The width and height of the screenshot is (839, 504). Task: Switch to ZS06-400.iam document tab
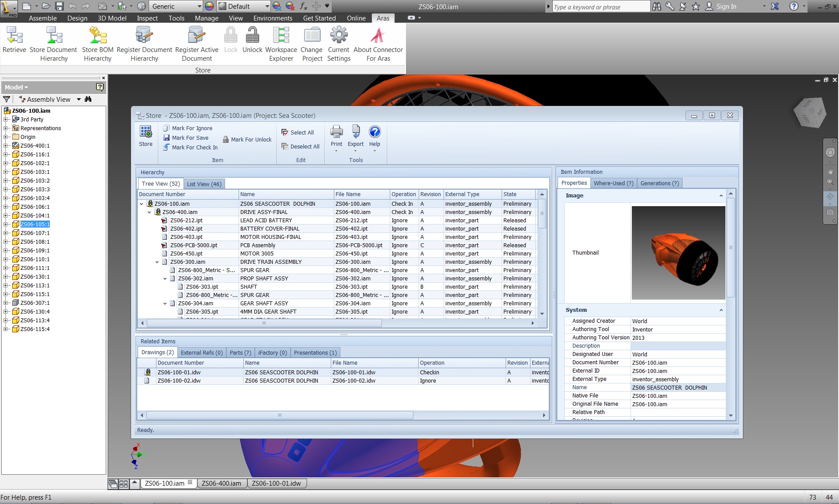(222, 483)
